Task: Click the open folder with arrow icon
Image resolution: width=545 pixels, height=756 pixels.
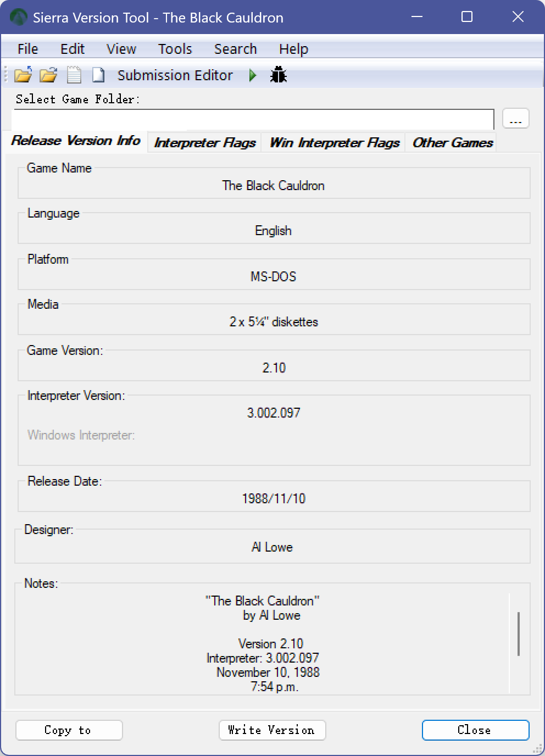Action: coord(23,75)
